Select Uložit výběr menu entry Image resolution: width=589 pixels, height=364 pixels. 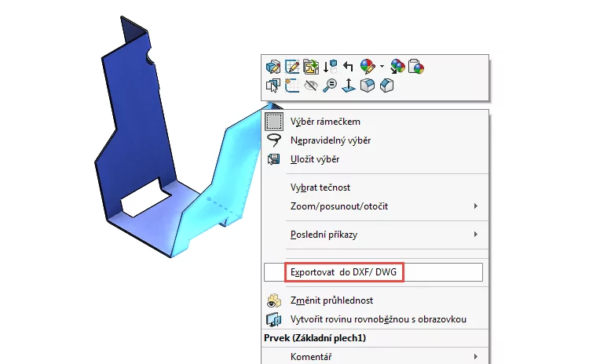375,159
